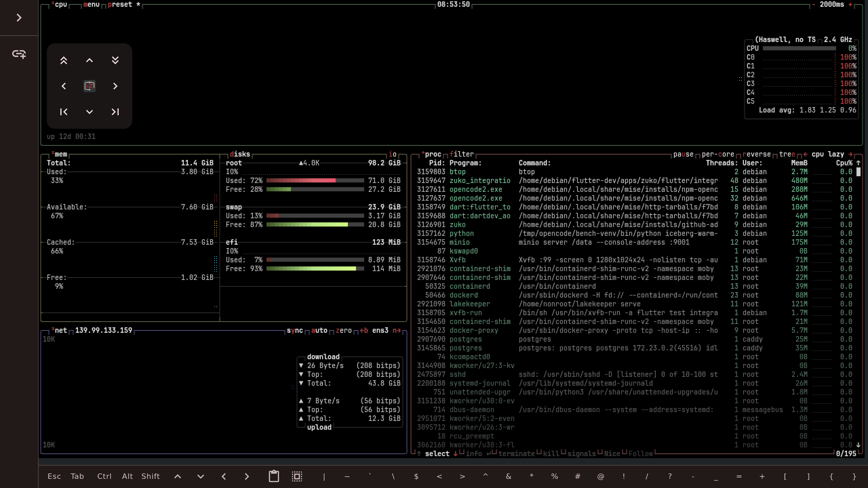Tap the jump-to-end icon in navigation pad

[x=115, y=112]
